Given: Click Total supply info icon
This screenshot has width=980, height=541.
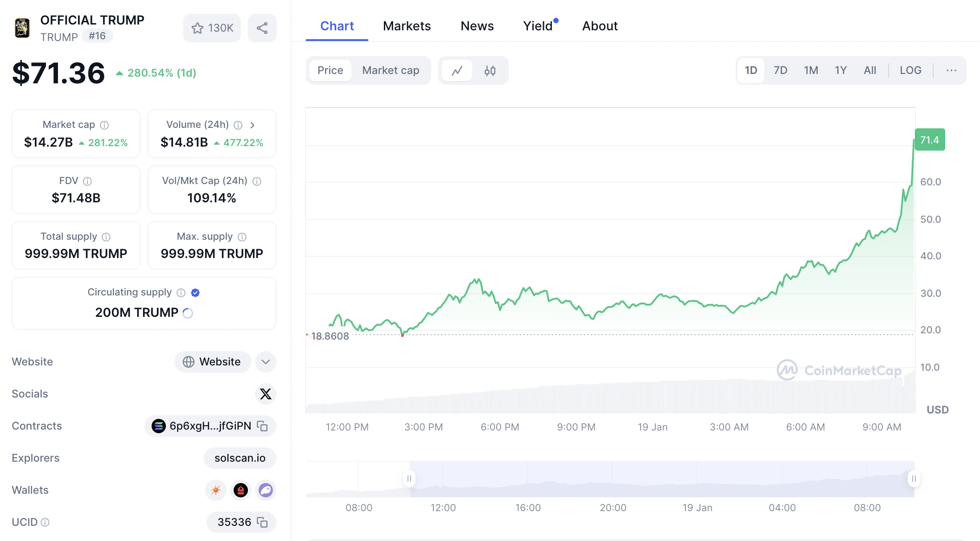Looking at the screenshot, I should (106, 237).
